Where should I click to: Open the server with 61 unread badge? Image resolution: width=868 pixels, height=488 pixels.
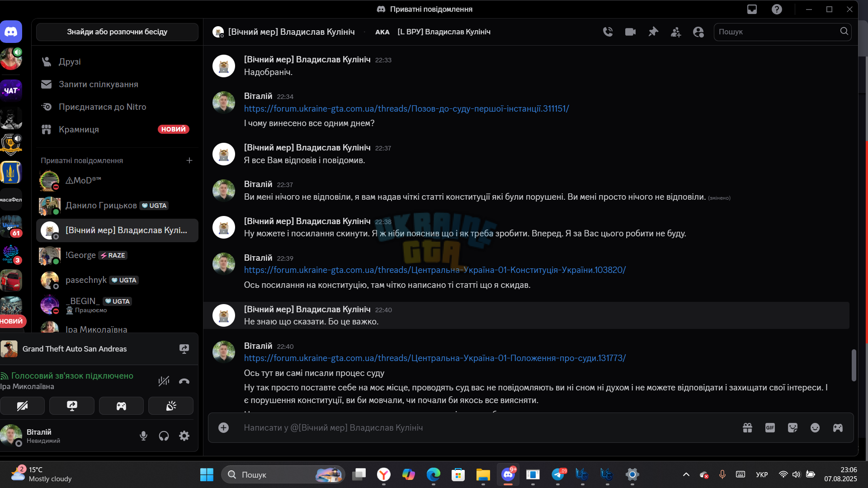pyautogui.click(x=11, y=226)
